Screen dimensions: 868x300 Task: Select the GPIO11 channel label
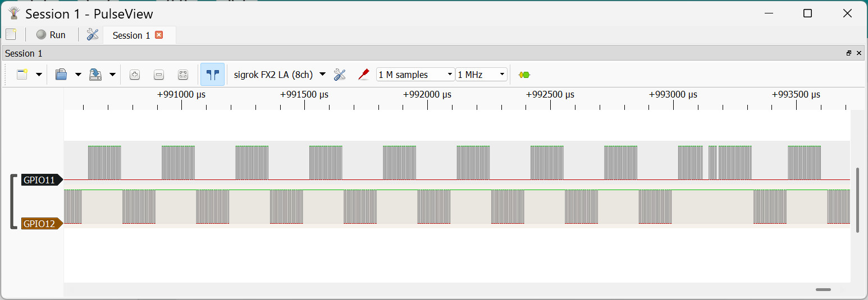tap(42, 180)
